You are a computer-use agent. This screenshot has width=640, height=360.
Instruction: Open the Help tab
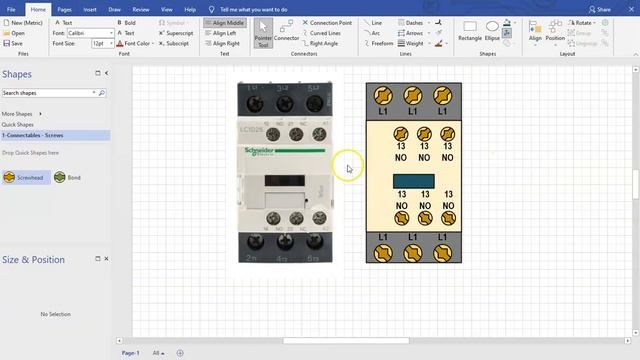point(190,9)
